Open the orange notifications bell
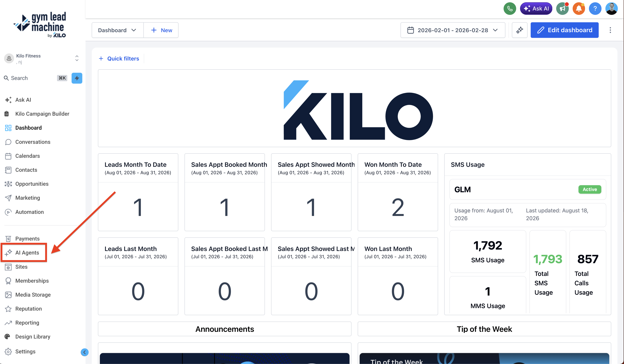This screenshot has height=364, width=624. (x=579, y=9)
